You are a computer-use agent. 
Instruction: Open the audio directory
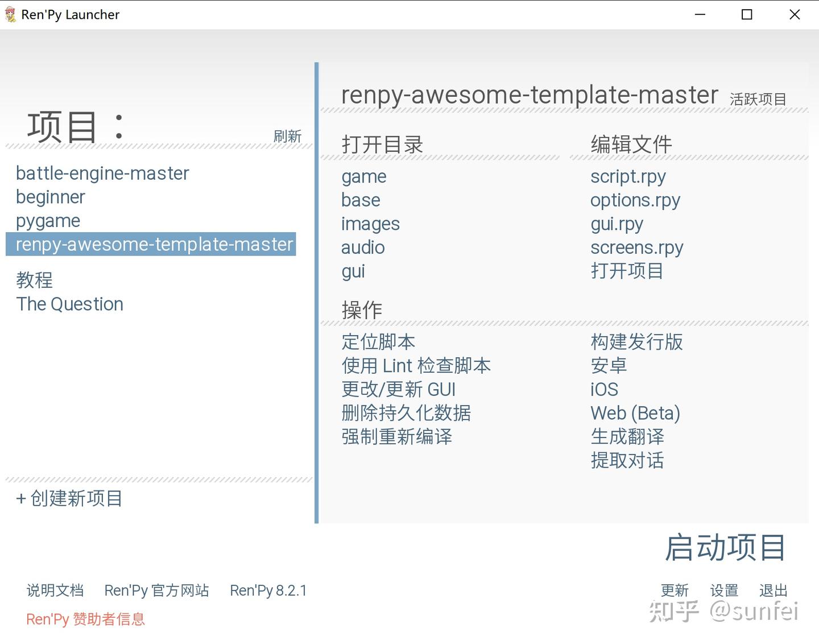[363, 247]
